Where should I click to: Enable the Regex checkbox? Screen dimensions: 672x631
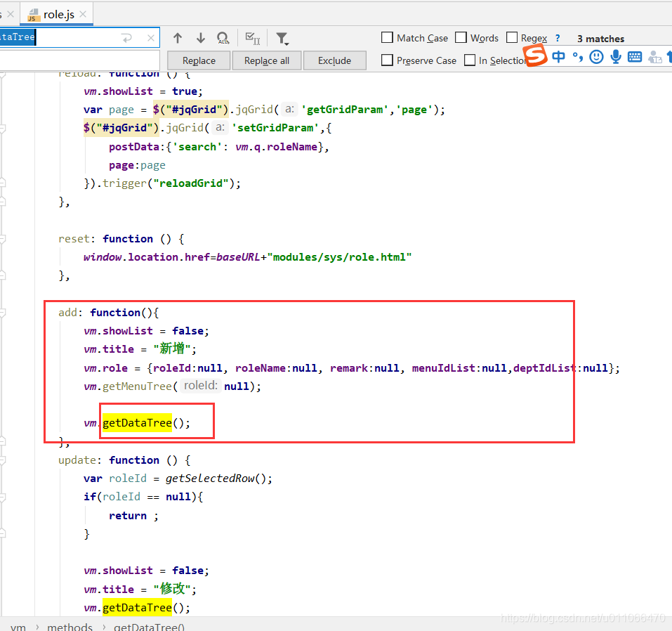click(x=512, y=37)
